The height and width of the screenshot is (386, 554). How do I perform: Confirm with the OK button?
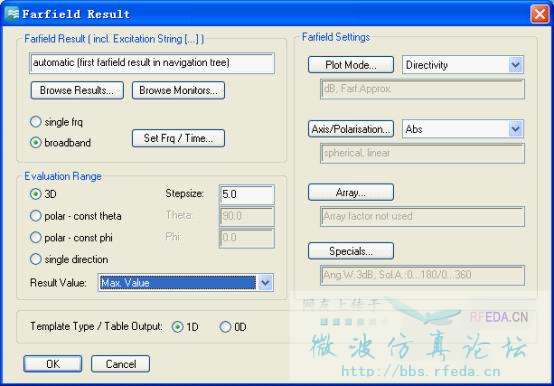(53, 364)
